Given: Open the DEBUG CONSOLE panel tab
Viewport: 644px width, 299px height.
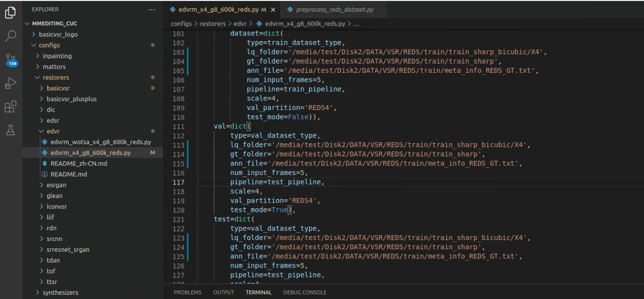Looking at the screenshot, I should point(305,292).
